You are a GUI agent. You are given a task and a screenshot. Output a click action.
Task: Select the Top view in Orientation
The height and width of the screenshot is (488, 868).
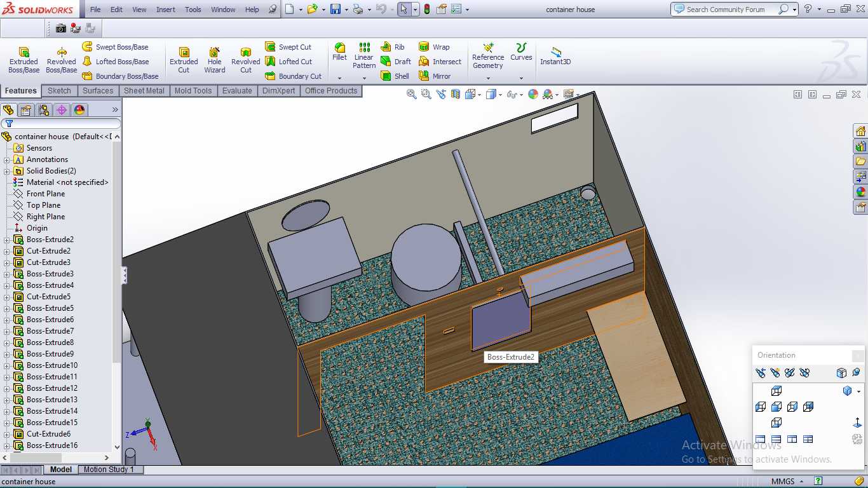pyautogui.click(x=776, y=391)
